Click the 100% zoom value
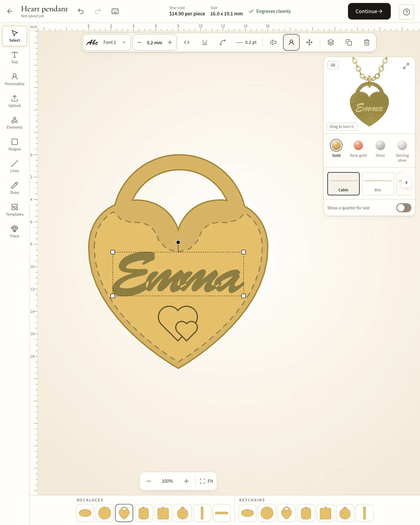 coord(167,481)
